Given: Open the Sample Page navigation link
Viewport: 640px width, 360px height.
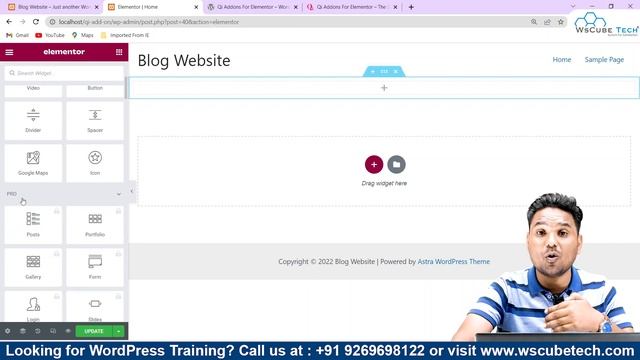Looking at the screenshot, I should [x=604, y=60].
